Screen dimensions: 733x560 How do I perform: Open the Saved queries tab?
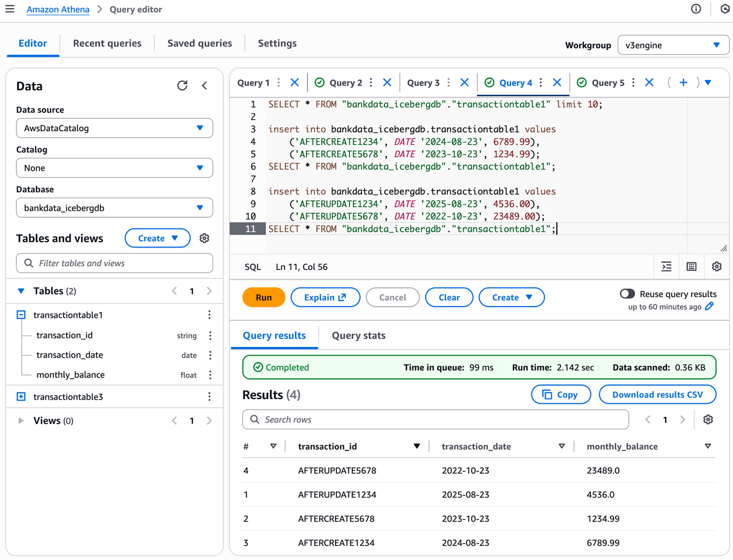(x=200, y=43)
